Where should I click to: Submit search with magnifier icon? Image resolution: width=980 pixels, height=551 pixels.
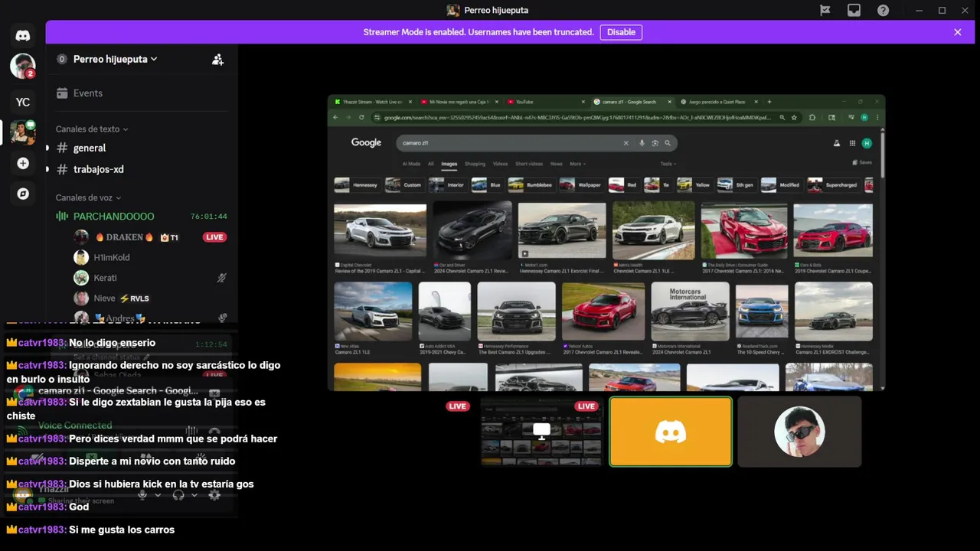coord(668,143)
